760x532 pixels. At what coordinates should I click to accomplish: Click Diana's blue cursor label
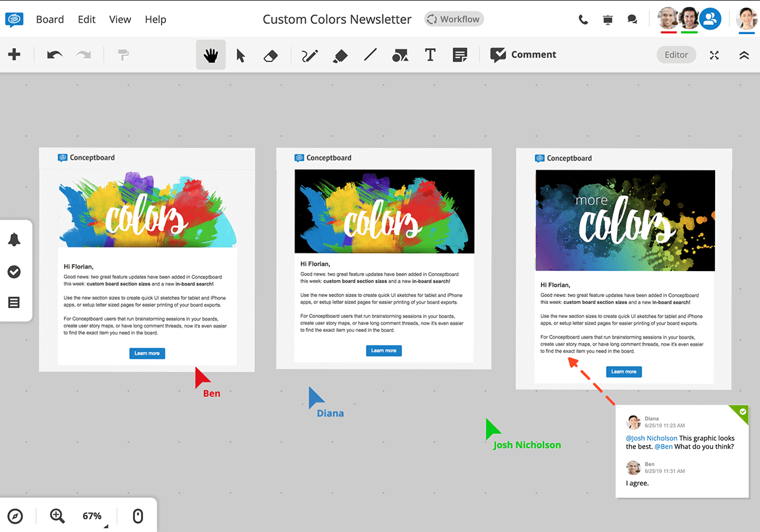click(331, 413)
